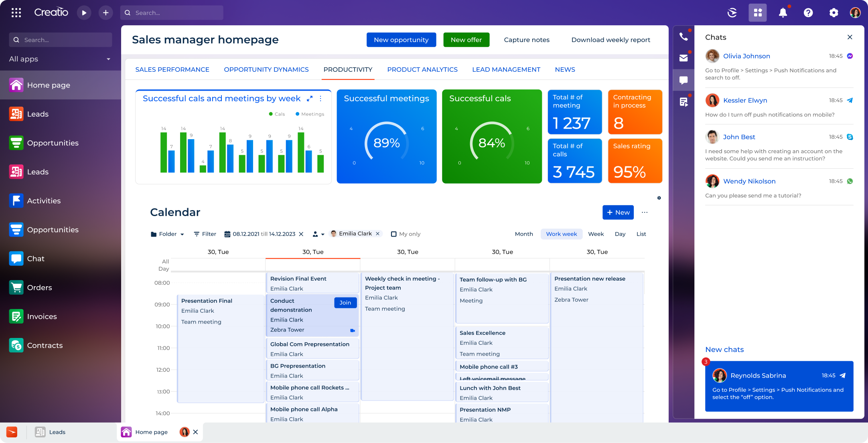Screen dimensions: 868x443
Task: Open the feed notes panel in the right sidebar
Action: 684,101
